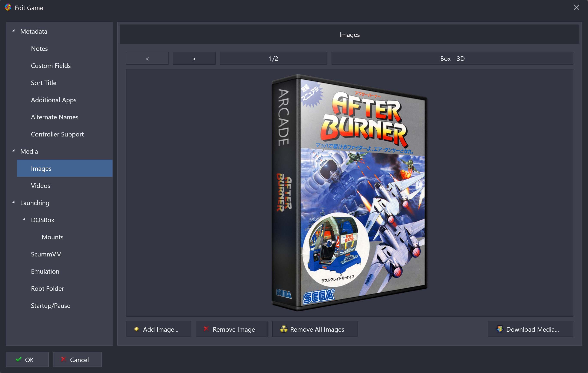The width and height of the screenshot is (588, 373).
Task: Open the Mounts page under DOSBox
Action: point(53,237)
